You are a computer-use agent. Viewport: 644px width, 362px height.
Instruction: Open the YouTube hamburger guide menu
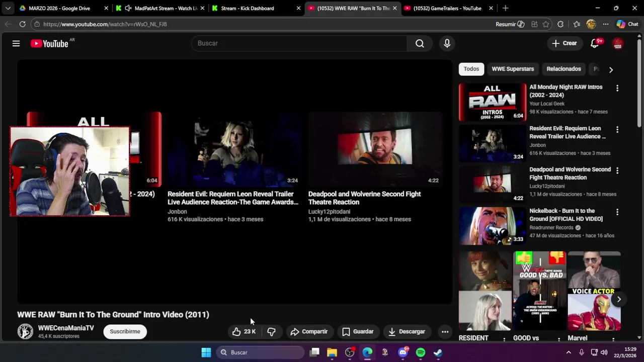point(16,44)
